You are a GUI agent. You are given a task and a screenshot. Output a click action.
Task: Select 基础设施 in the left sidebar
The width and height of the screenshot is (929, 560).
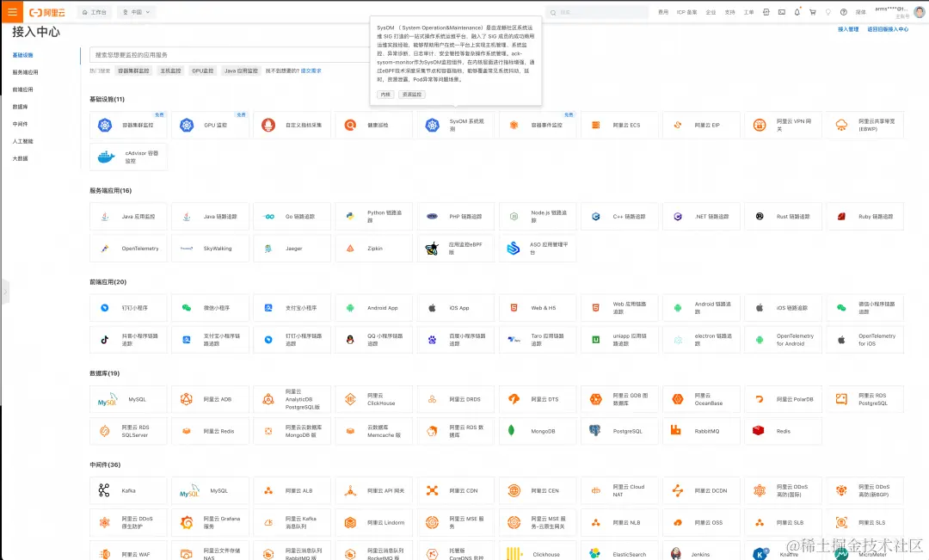point(23,55)
